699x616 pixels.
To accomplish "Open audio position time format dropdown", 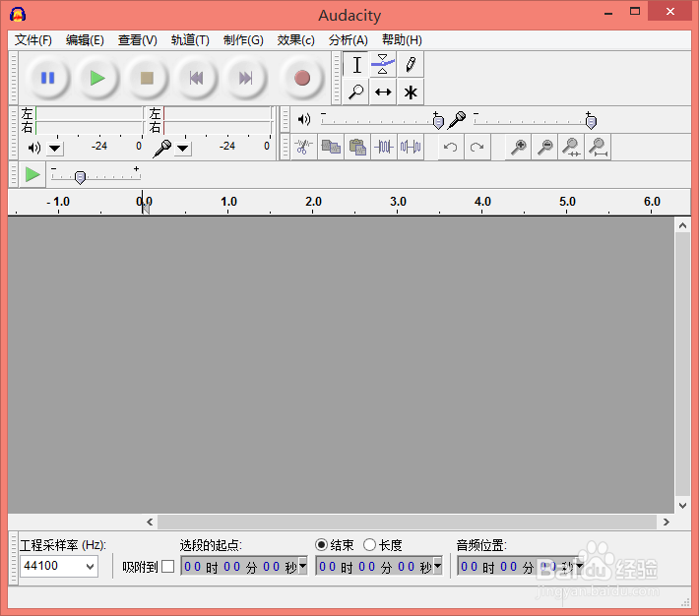I will [580, 566].
